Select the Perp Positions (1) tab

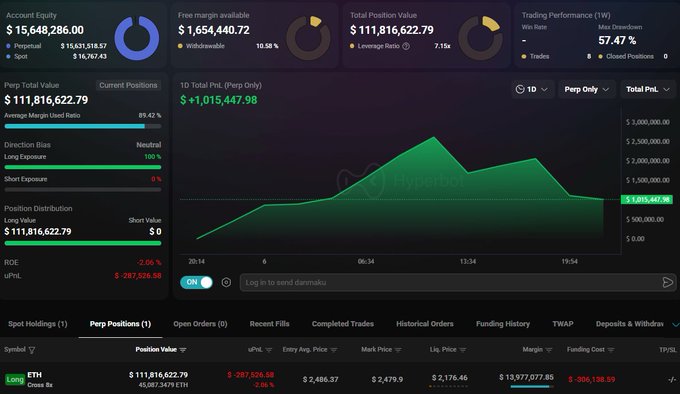click(120, 324)
